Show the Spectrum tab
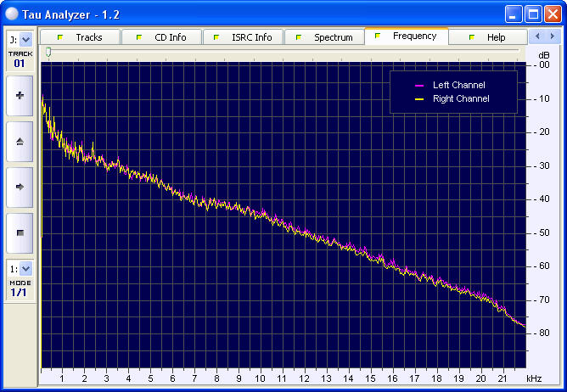The image size is (567, 392). [323, 37]
